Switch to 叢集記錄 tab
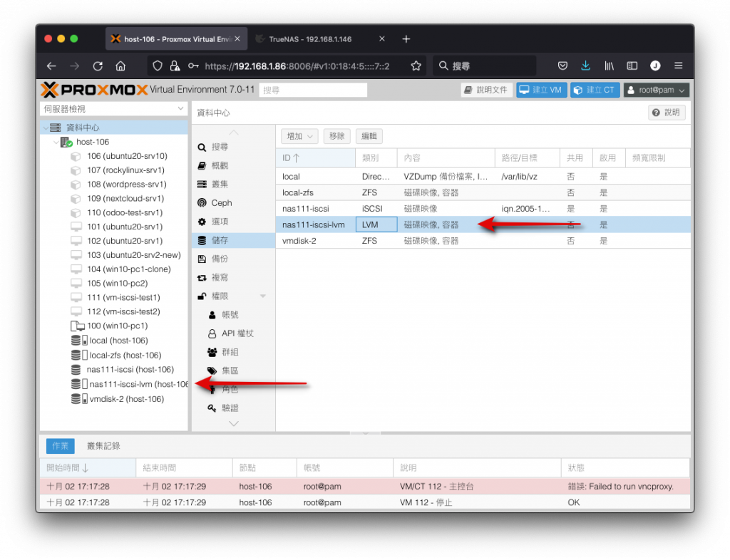Screen dimensions: 730x560 [x=103, y=446]
